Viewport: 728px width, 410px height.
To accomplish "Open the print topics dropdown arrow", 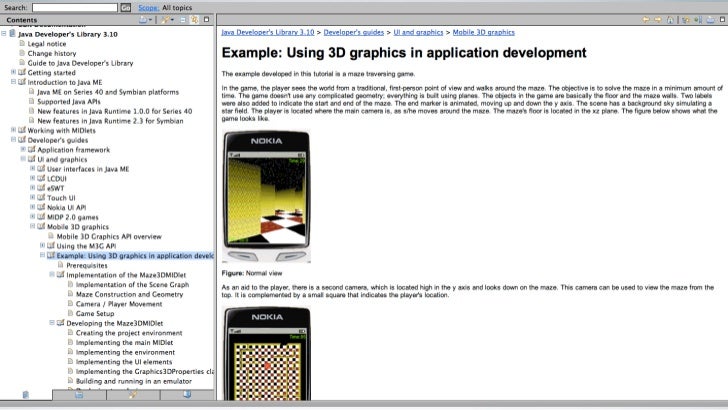I will 150,20.
